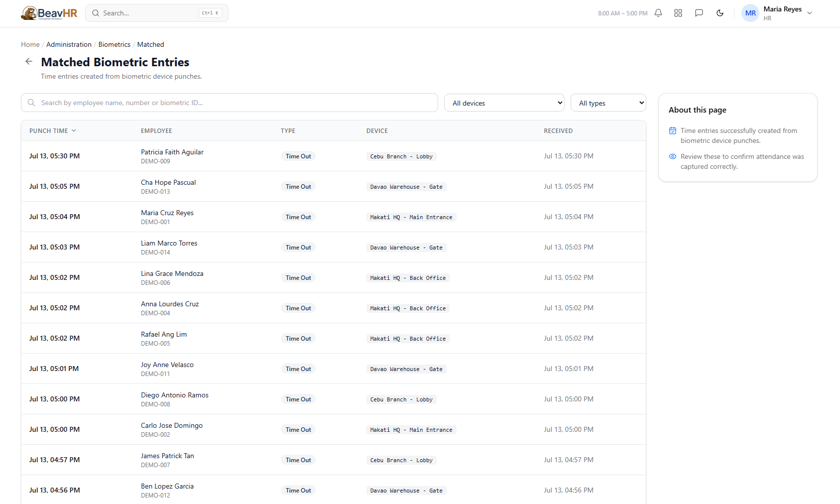Open the All types dropdown
840x504 pixels.
[608, 103]
